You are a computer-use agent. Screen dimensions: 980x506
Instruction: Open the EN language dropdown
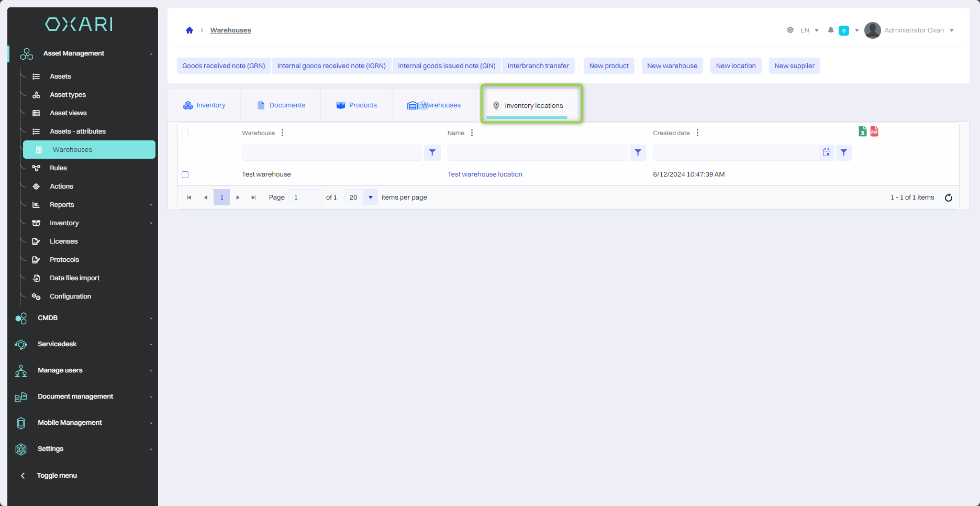click(x=809, y=30)
